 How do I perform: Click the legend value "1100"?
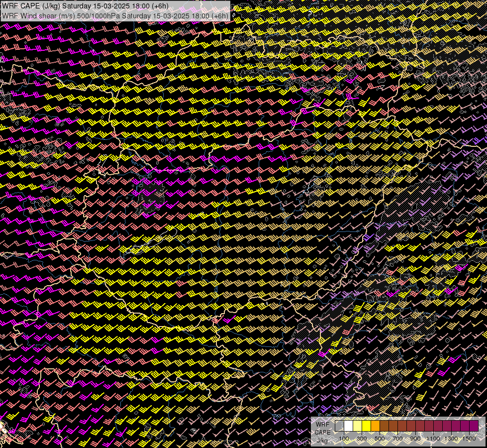click(433, 439)
